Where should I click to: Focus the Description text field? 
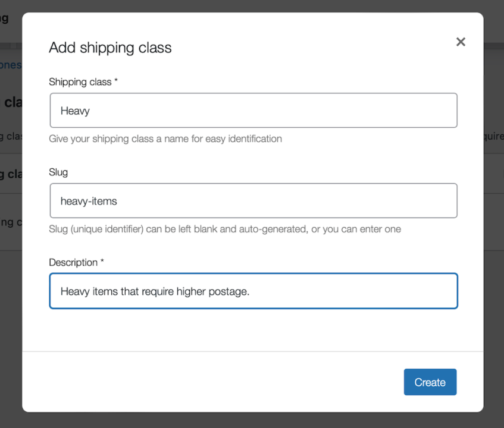pos(253,291)
